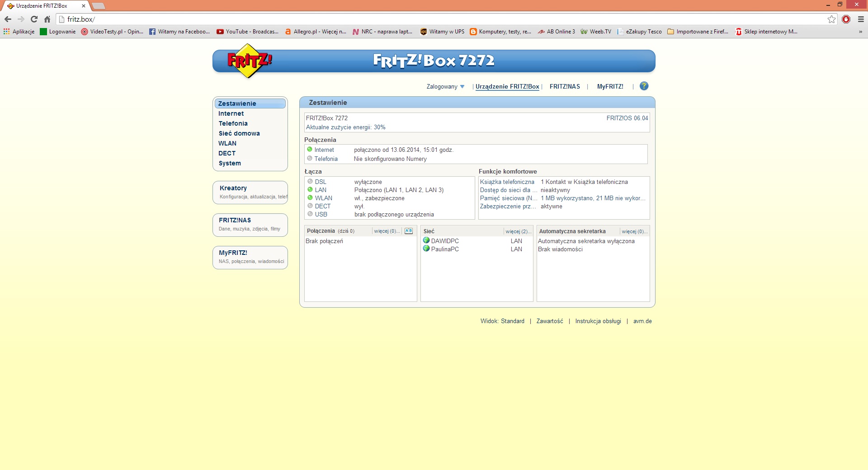The image size is (868, 470).
Task: Open the Instrukcja obsługi link
Action: (x=597, y=321)
